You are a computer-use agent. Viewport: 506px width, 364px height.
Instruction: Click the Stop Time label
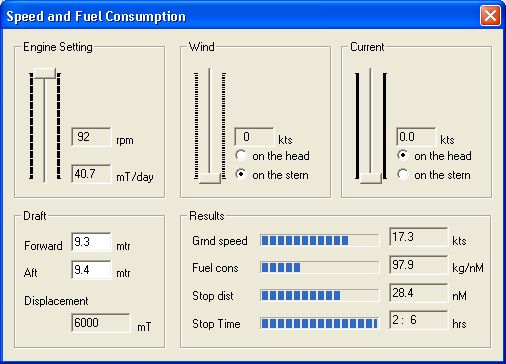(216, 324)
